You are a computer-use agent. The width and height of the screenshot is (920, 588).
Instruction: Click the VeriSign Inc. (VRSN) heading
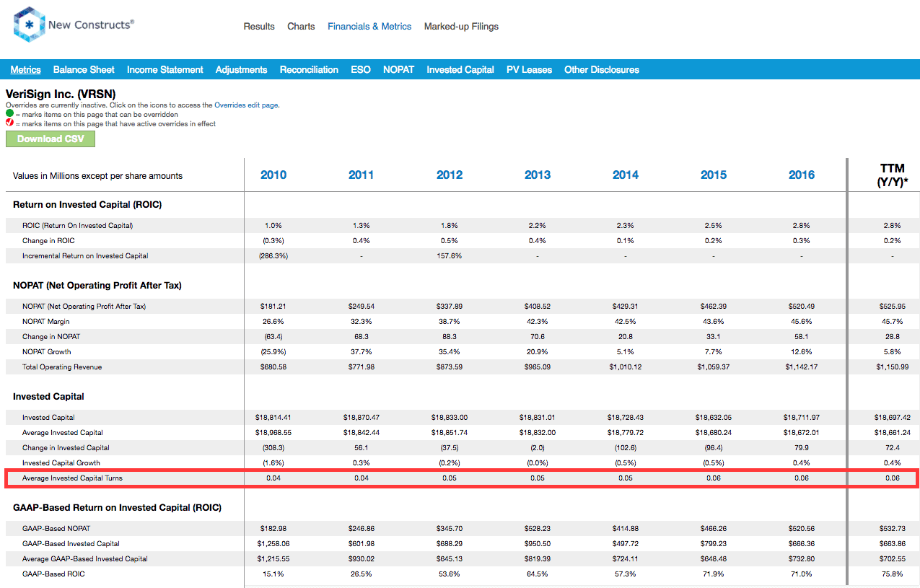[61, 94]
